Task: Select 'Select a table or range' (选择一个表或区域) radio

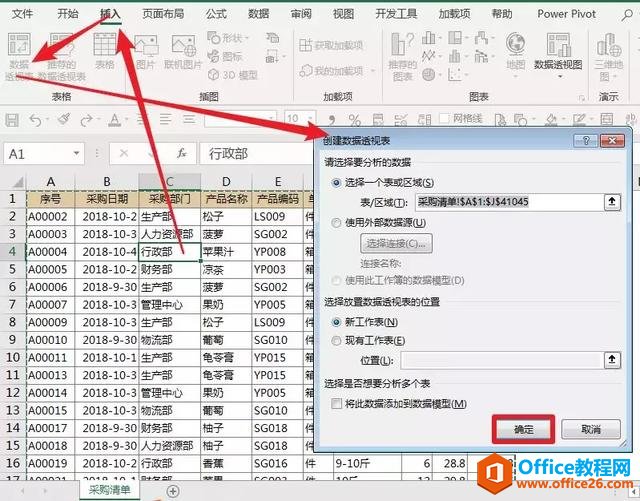Action: coord(336,183)
